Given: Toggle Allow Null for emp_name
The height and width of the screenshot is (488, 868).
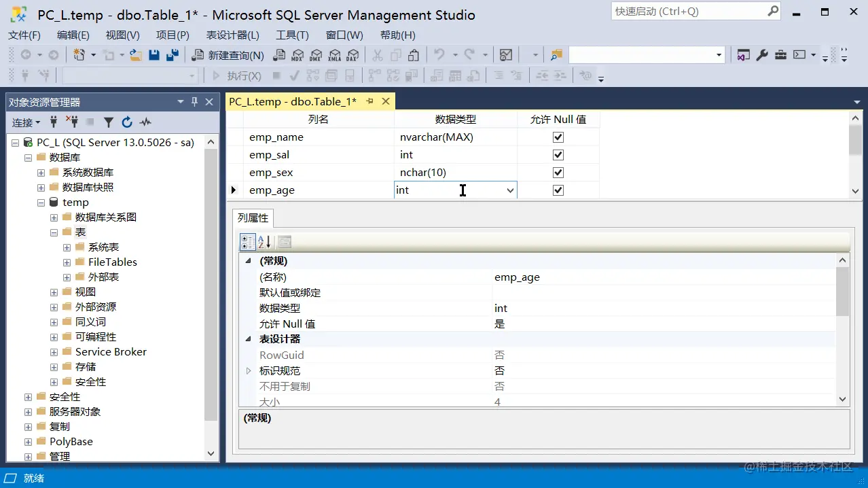Looking at the screenshot, I should pyautogui.click(x=558, y=137).
